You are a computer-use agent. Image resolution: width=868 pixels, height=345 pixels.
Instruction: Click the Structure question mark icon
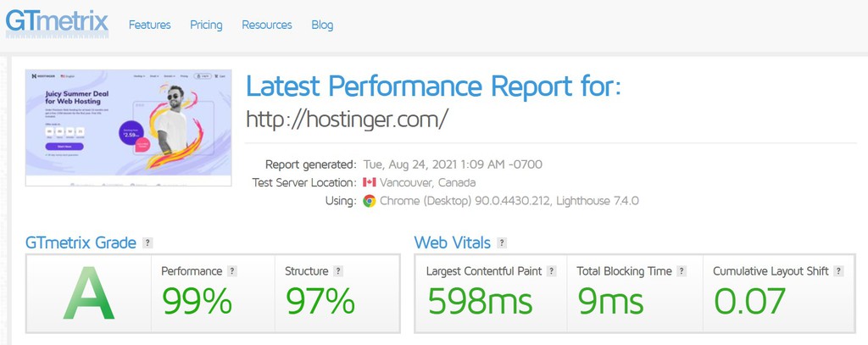click(x=338, y=271)
